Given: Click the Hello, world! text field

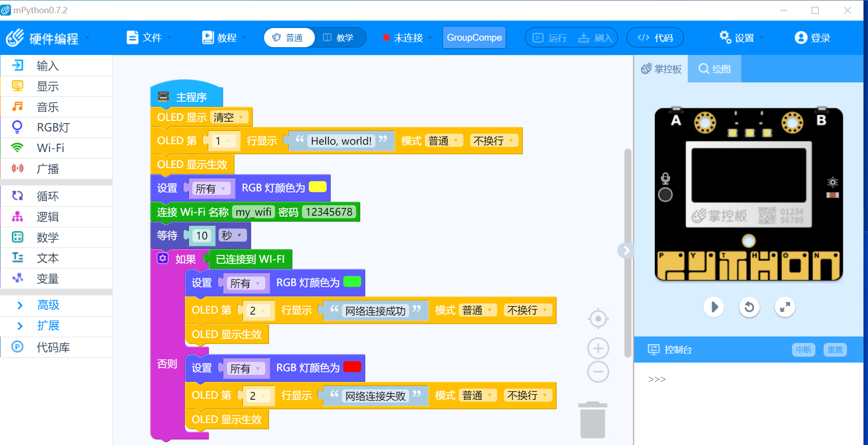Looking at the screenshot, I should (x=341, y=141).
